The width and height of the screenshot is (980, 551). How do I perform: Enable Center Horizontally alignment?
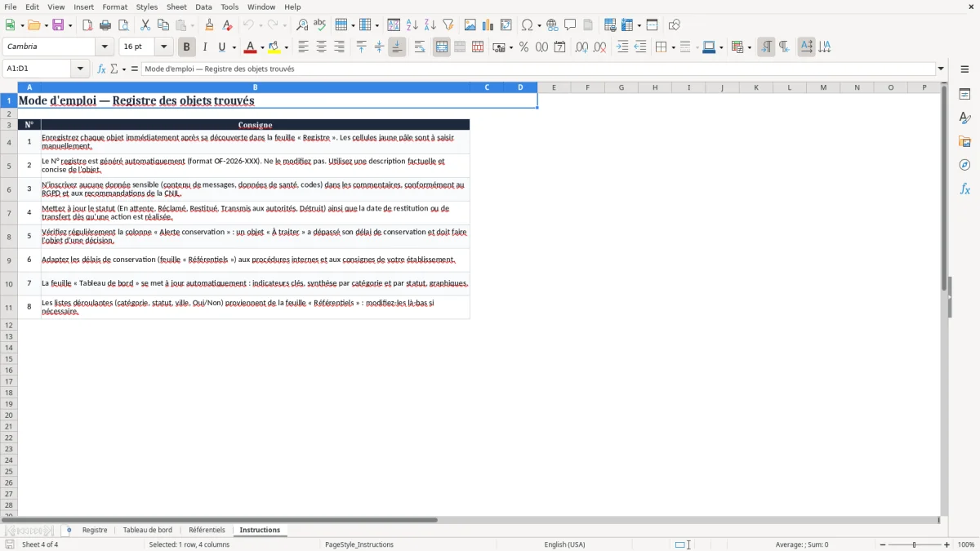(x=321, y=47)
